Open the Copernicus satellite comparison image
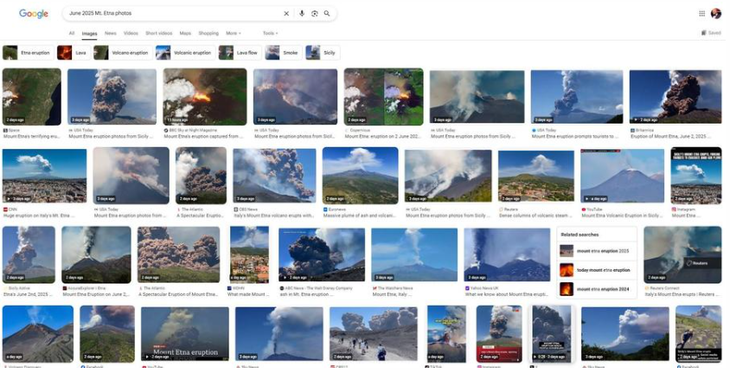 click(384, 97)
